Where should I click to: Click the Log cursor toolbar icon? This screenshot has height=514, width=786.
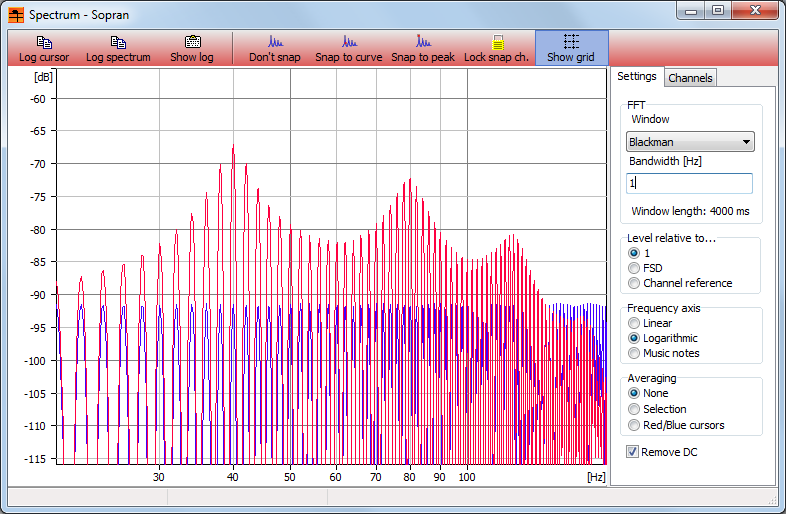point(44,49)
